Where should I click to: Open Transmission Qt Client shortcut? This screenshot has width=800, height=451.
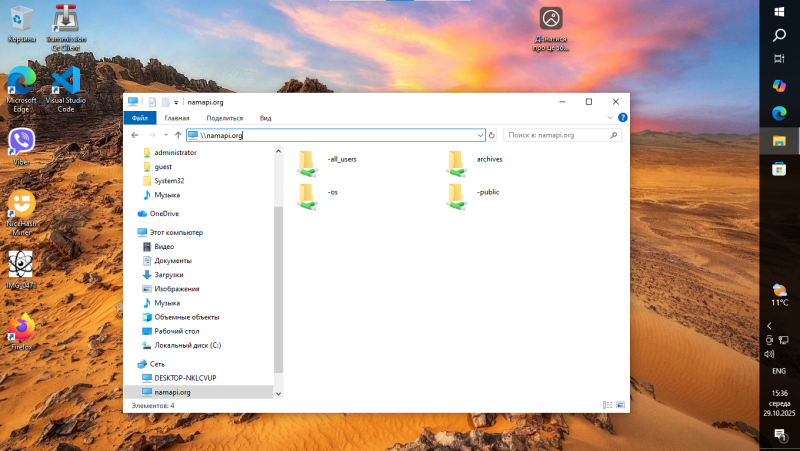point(65,21)
